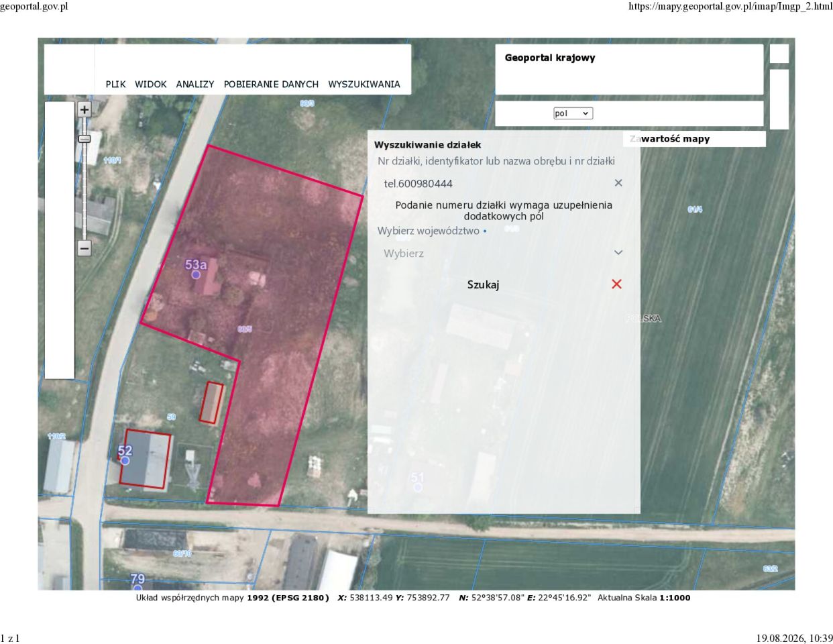Open the WYSZUKIWANIA menu
This screenshot has height=644, width=833.
click(364, 84)
